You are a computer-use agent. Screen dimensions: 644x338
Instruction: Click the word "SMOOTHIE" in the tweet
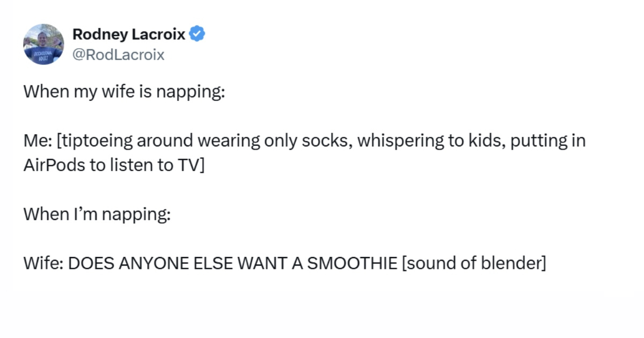pyautogui.click(x=352, y=264)
